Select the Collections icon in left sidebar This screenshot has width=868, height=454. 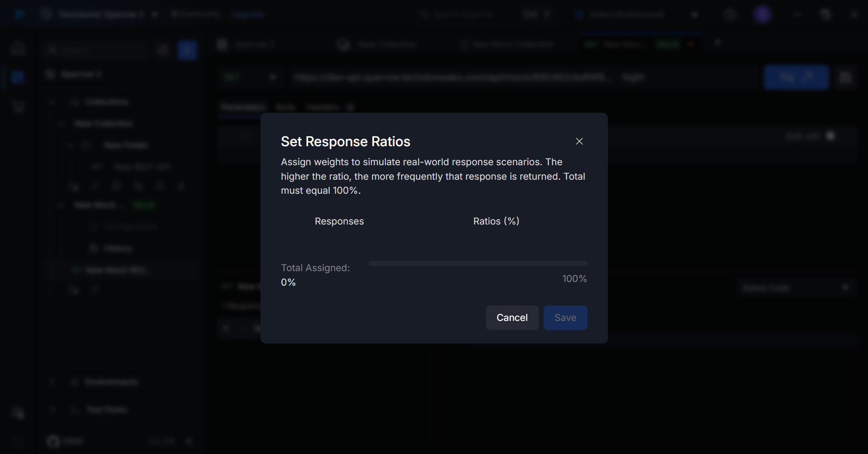[x=18, y=77]
